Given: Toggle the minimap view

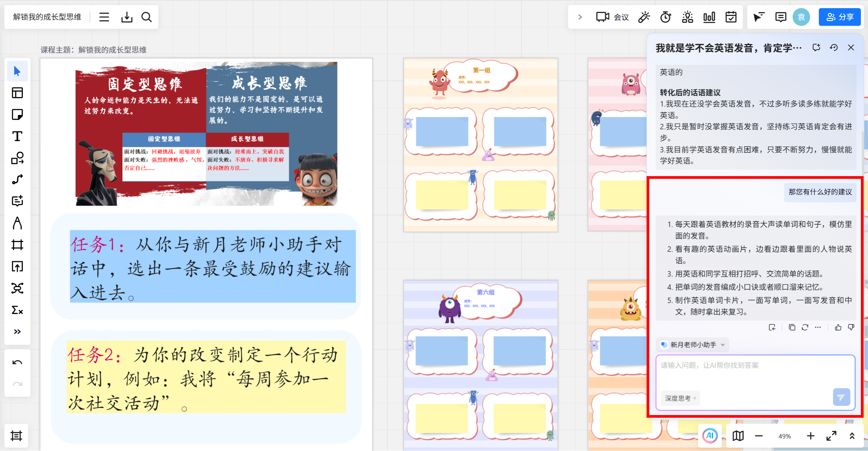Looking at the screenshot, I should tap(738, 436).
